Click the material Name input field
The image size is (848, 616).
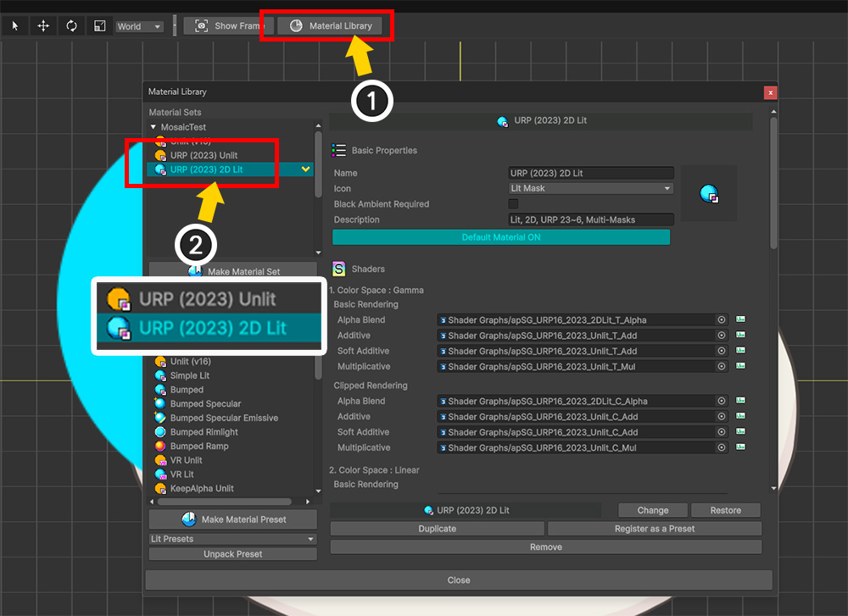(x=590, y=173)
